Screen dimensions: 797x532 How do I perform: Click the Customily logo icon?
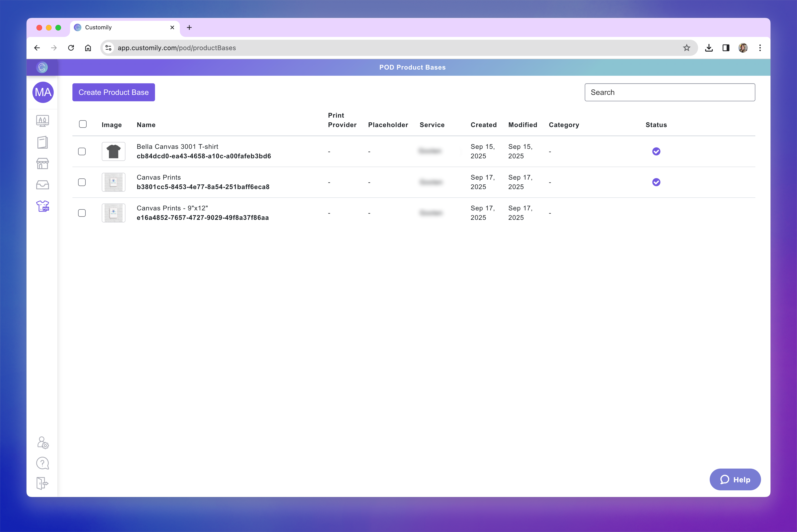[42, 67]
